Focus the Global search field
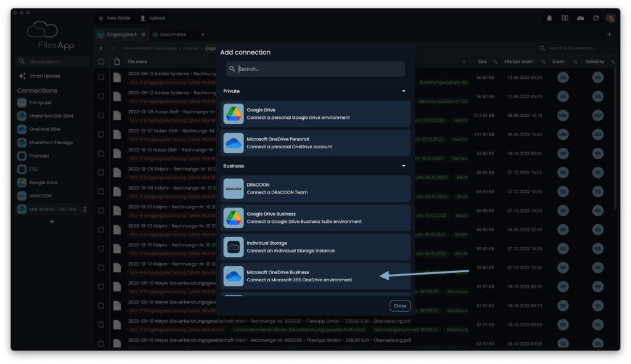 pyautogui.click(x=52, y=62)
